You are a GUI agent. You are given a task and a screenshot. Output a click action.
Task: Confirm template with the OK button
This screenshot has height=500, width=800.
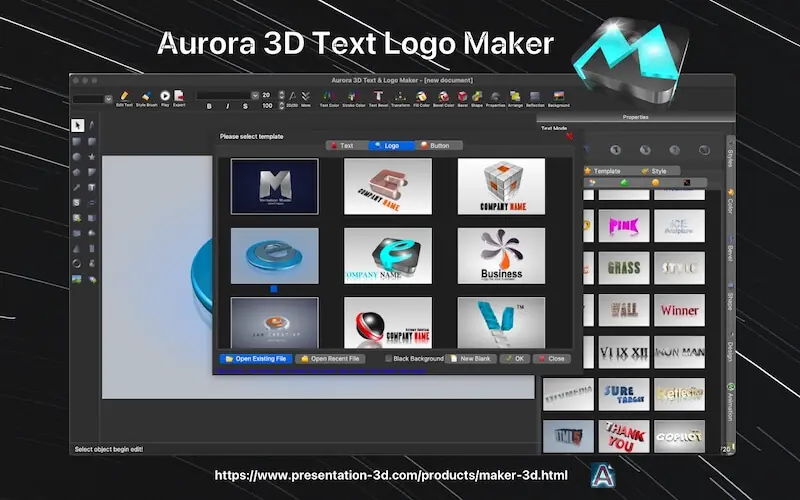[x=515, y=359]
